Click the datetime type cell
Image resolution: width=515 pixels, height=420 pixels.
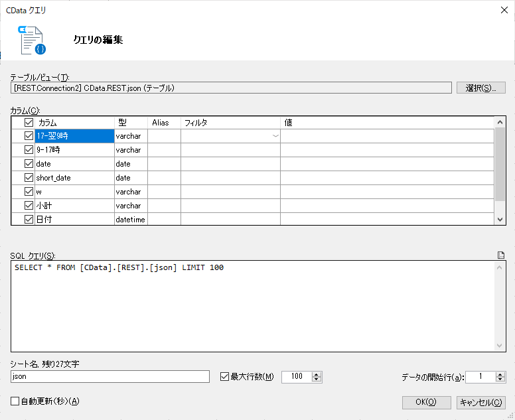pos(131,219)
